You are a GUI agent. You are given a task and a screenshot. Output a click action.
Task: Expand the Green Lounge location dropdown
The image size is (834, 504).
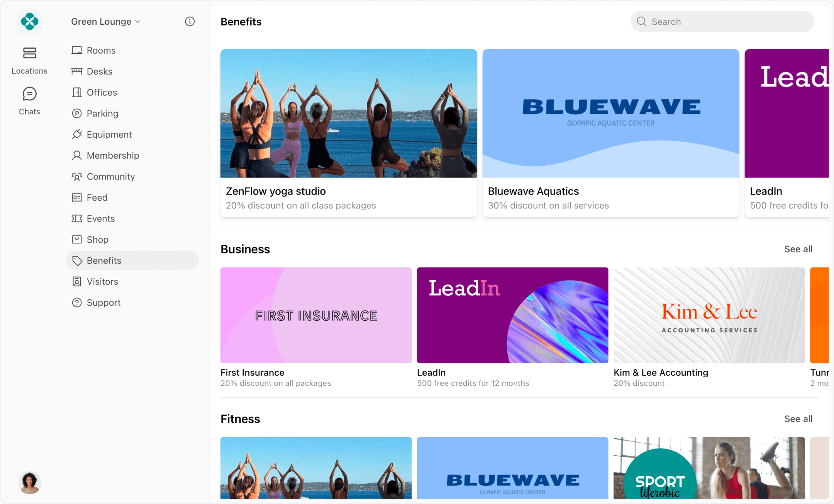click(105, 22)
